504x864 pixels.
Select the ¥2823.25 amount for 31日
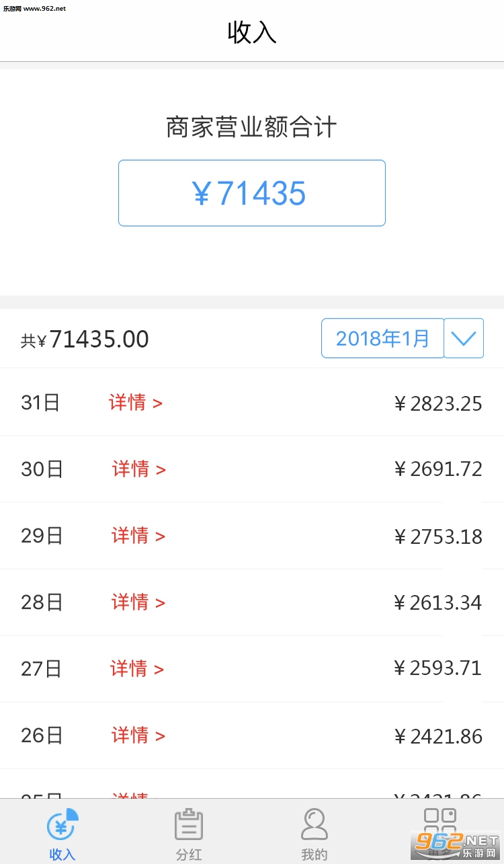click(438, 403)
